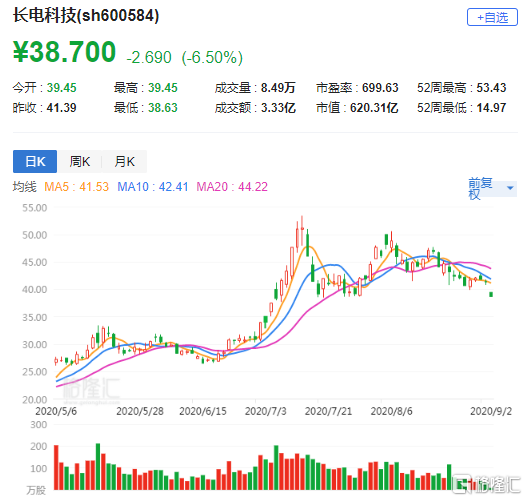Screen dimensions: 527x501
Task: Click the first red volume bar at 2020/5/6
Action: (56, 467)
